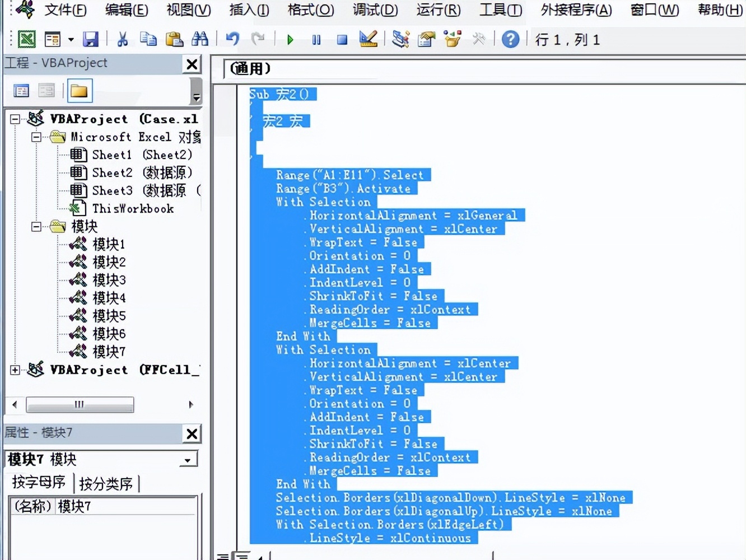Toggle Design Mode icon
746x560 pixels.
click(x=368, y=39)
